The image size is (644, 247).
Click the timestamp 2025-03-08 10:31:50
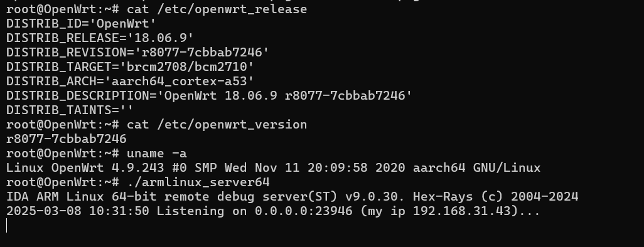[78, 211]
